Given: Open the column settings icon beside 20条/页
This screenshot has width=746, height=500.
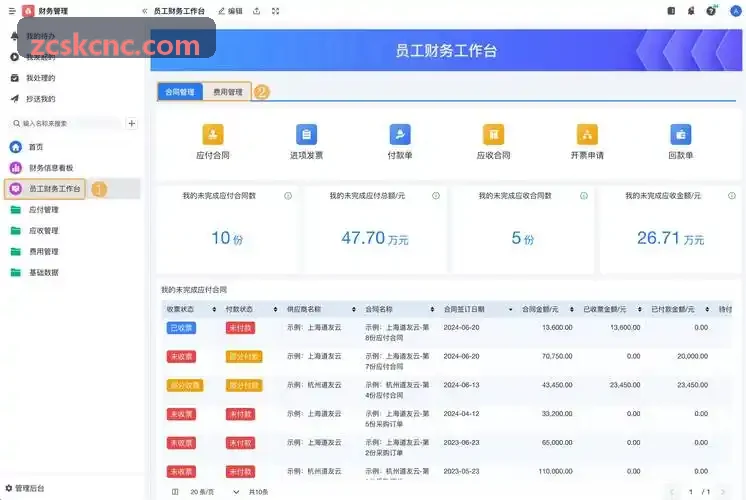Looking at the screenshot, I should 175,491.
